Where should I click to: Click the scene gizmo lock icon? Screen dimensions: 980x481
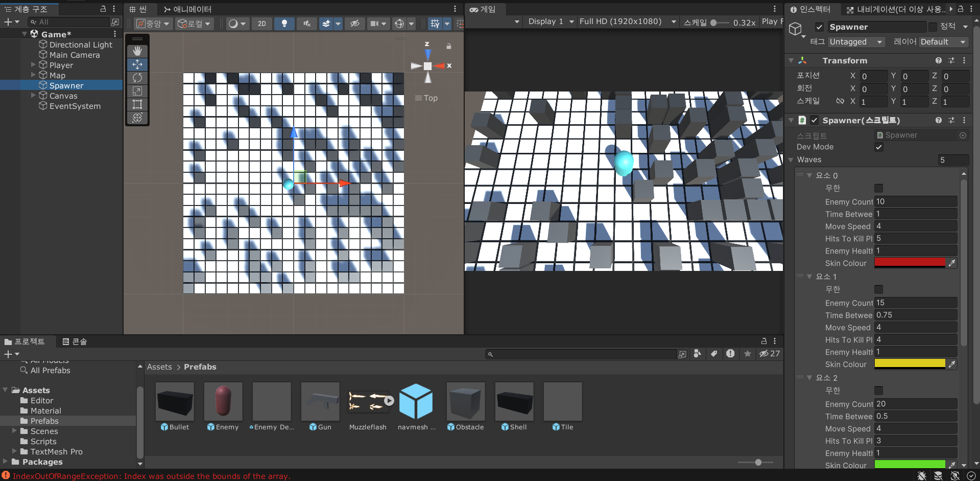pyautogui.click(x=449, y=46)
